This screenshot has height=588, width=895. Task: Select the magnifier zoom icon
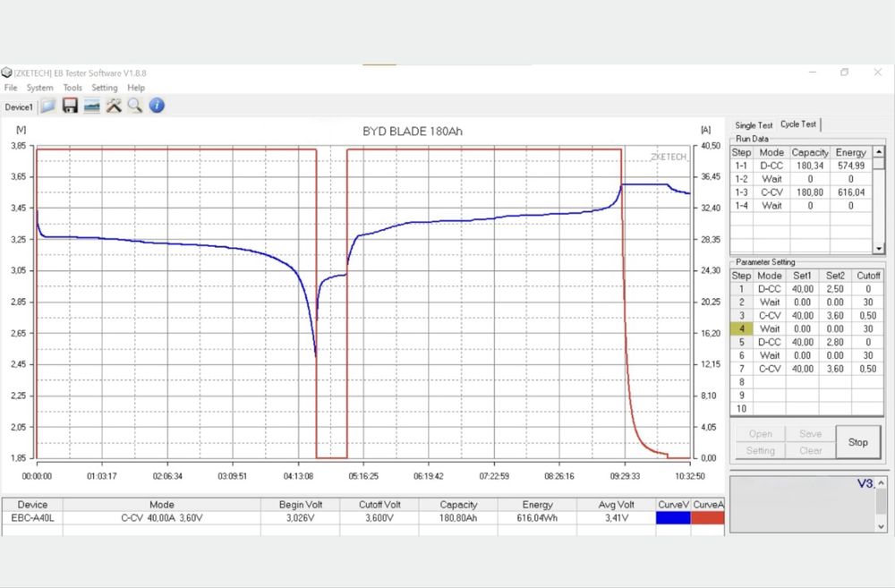[135, 106]
